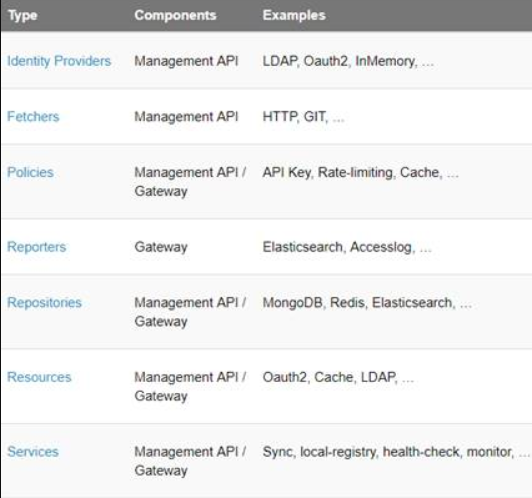Open the Fetchers link

coord(33,117)
